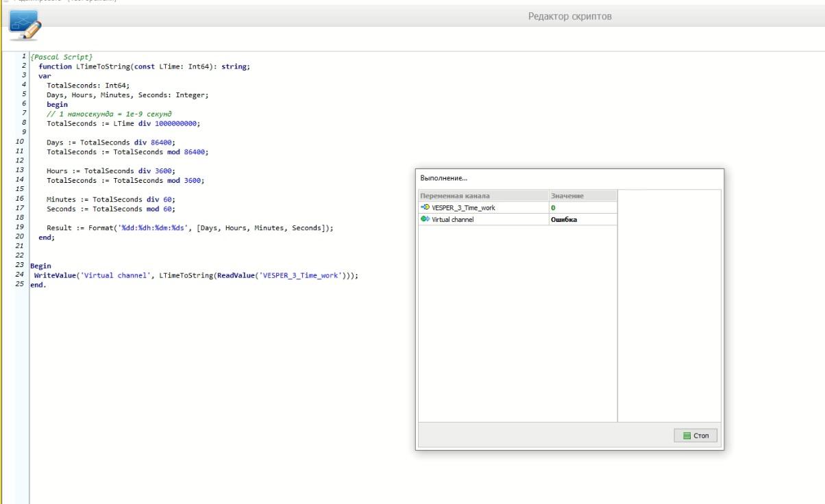
Task: Click the {Pascal Script} comment line
Action: (62, 57)
